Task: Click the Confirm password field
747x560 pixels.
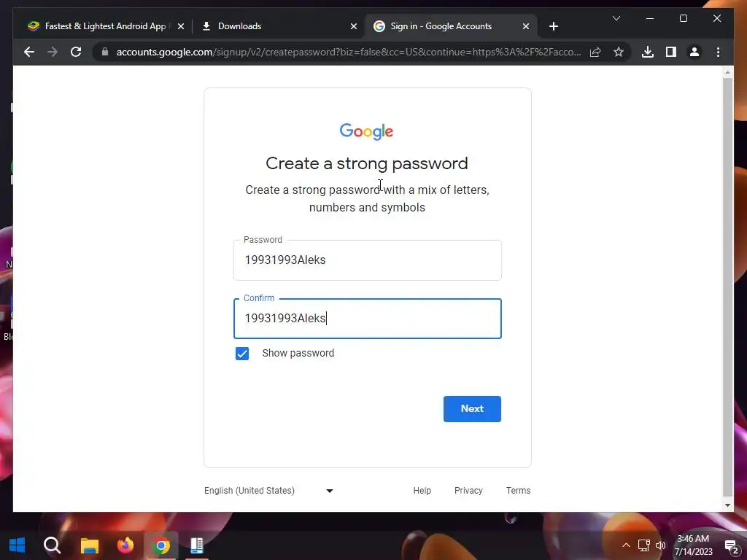Action: (368, 318)
